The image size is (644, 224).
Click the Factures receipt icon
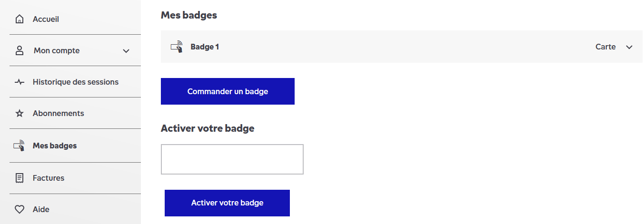tap(20, 178)
